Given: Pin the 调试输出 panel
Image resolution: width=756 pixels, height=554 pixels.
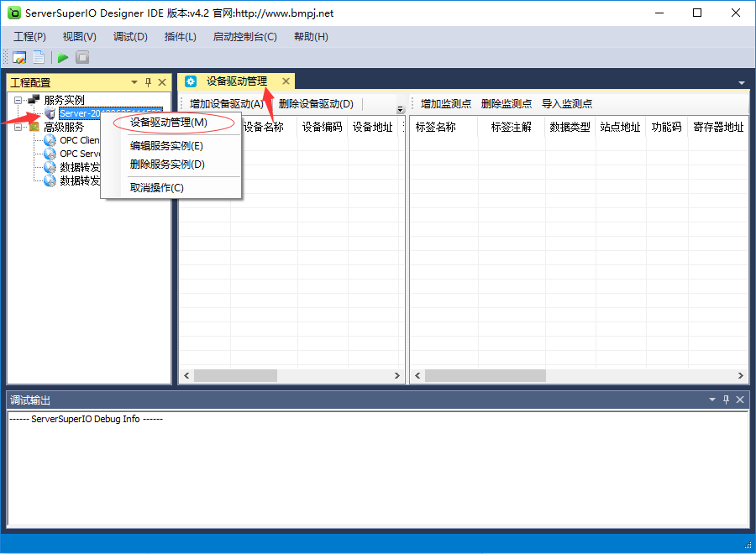Looking at the screenshot, I should 726,400.
